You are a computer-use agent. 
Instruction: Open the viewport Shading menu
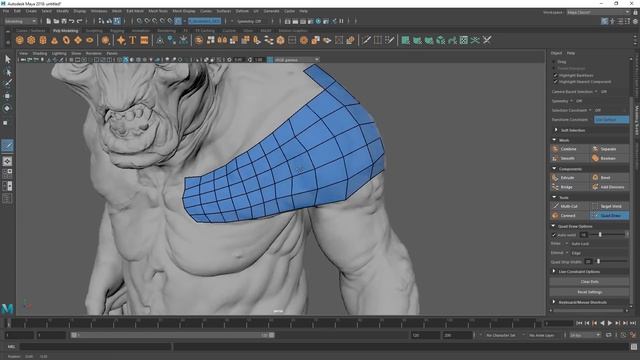point(40,53)
